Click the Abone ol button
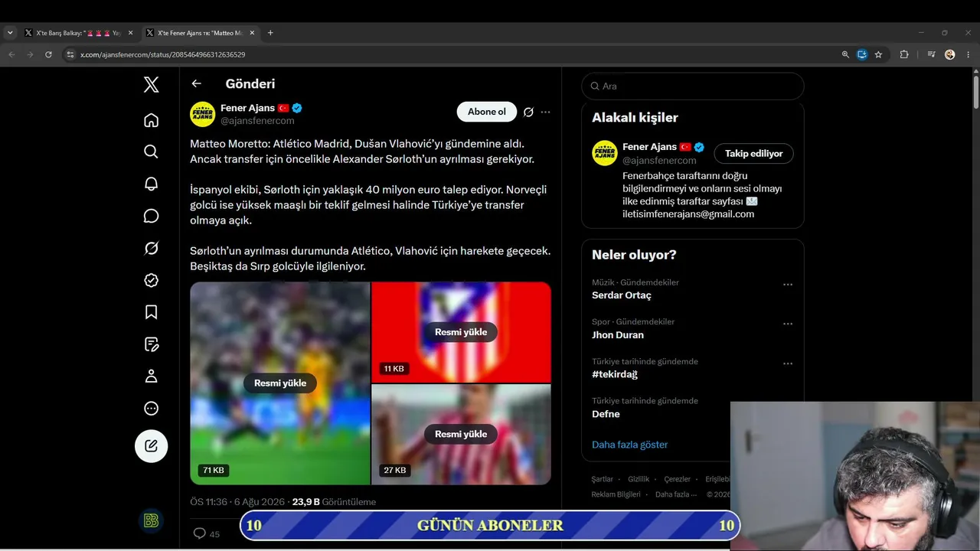The width and height of the screenshot is (980, 551). coord(487,112)
